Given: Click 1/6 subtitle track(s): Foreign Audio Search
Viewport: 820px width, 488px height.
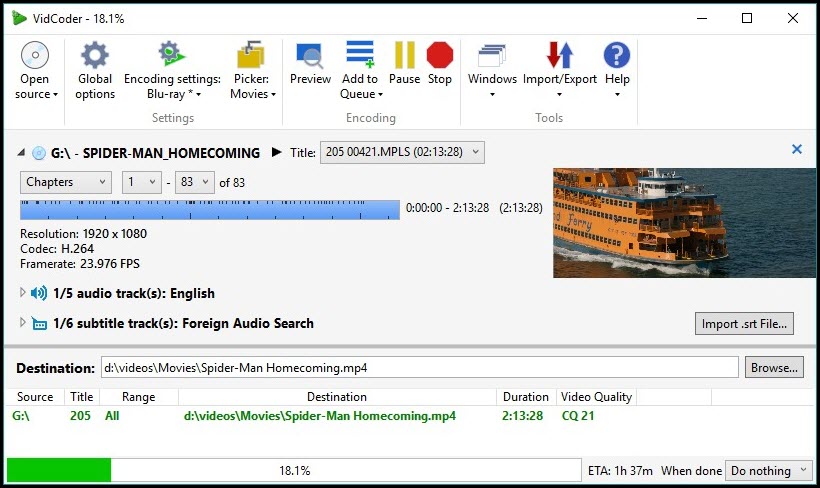Looking at the screenshot, I should (184, 324).
